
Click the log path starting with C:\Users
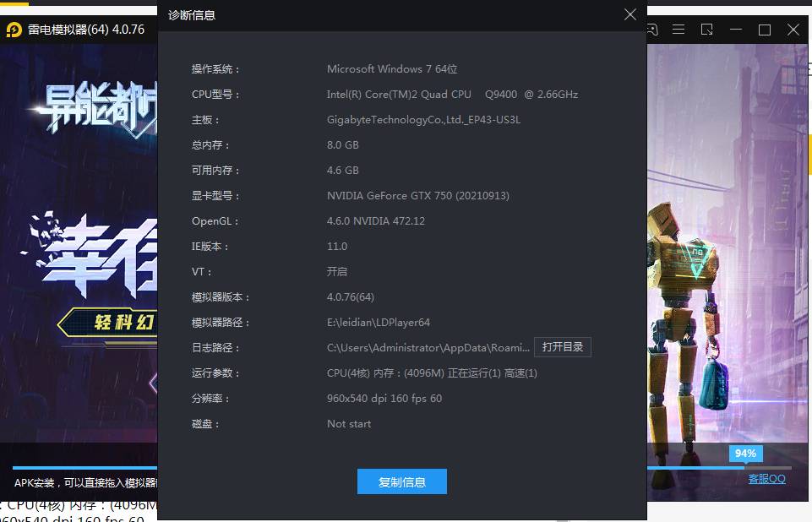coord(428,348)
